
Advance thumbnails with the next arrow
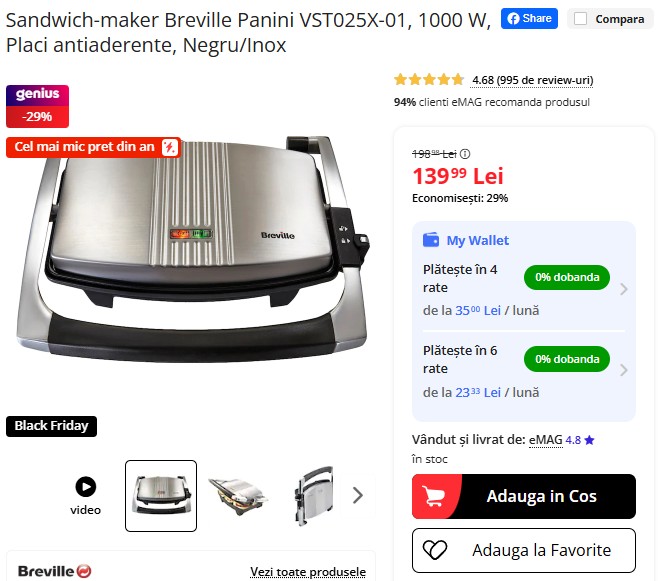(x=358, y=495)
